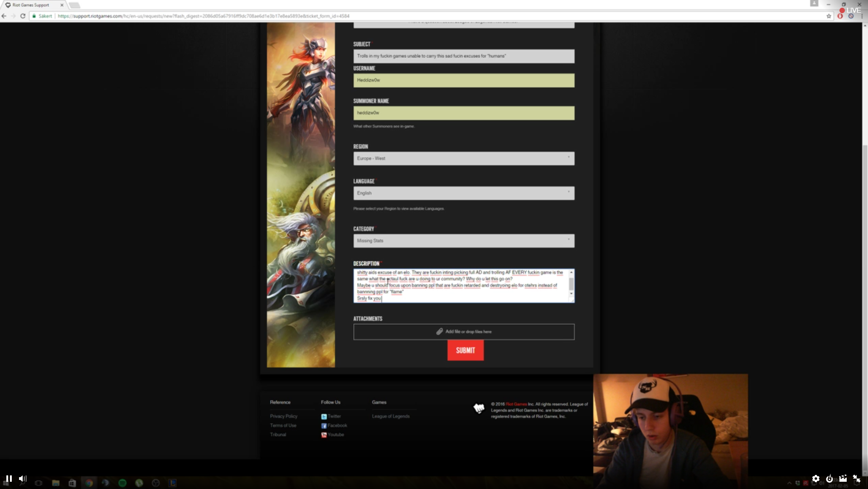Open the League of Legends footer link
Image resolution: width=868 pixels, height=489 pixels.
(x=391, y=416)
